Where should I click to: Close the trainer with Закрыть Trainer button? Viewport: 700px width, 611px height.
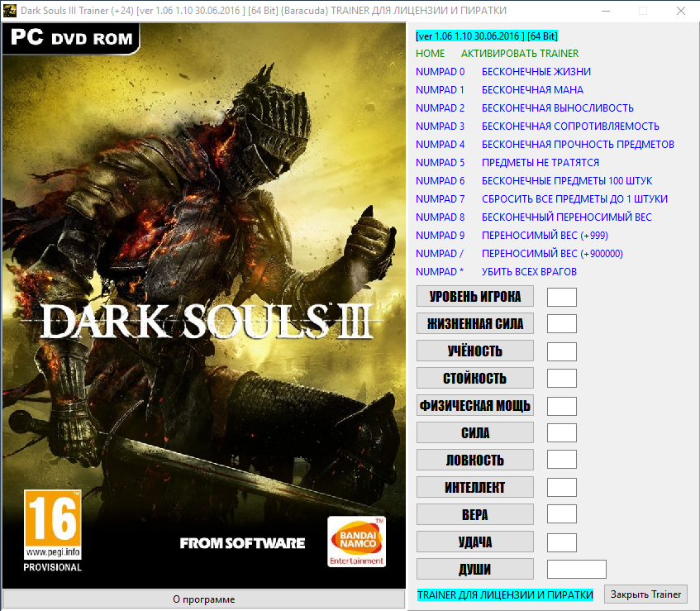[x=645, y=594]
